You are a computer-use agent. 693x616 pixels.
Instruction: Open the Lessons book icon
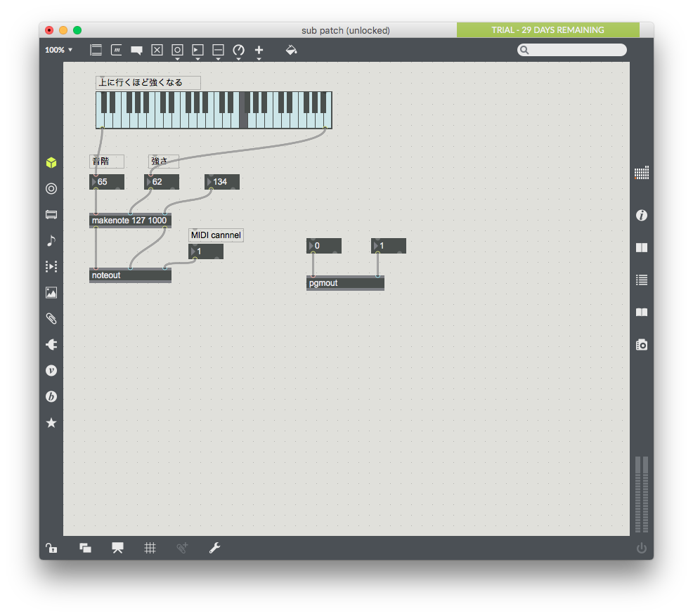(x=642, y=313)
